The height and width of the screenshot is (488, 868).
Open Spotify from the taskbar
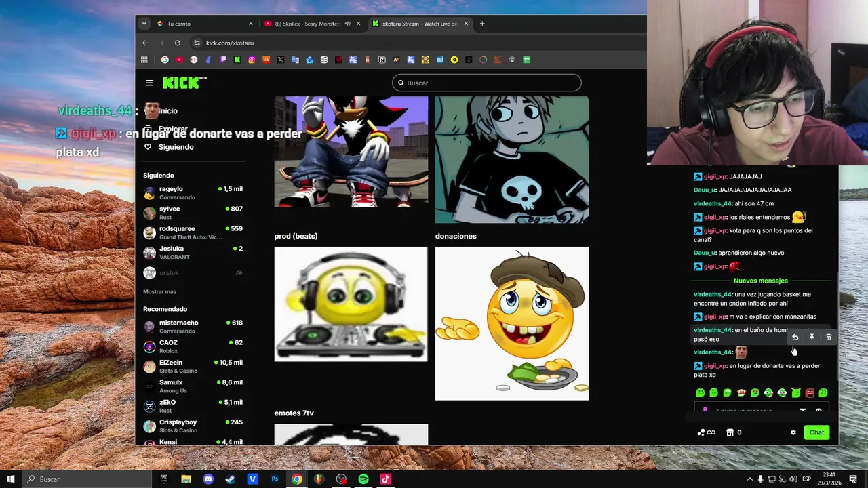coord(363,479)
